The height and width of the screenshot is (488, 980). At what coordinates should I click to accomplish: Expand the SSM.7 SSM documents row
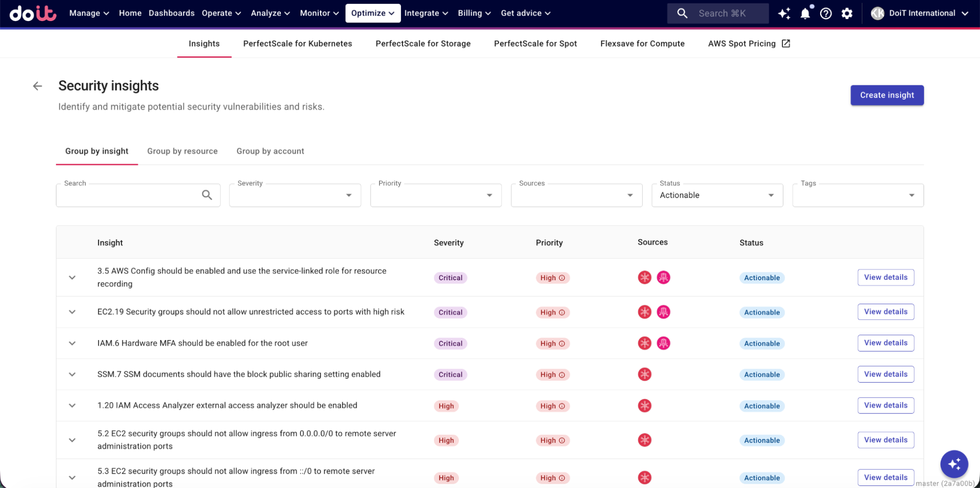72,375
